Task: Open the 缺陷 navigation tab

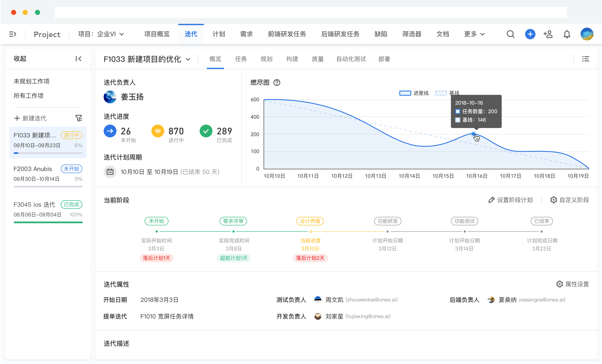Action: (x=381, y=34)
